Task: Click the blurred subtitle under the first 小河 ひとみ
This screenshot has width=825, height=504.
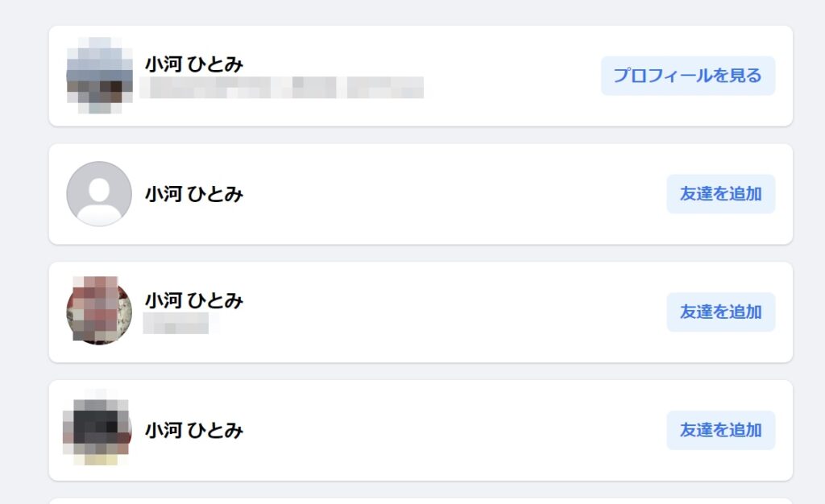Action: 282,87
